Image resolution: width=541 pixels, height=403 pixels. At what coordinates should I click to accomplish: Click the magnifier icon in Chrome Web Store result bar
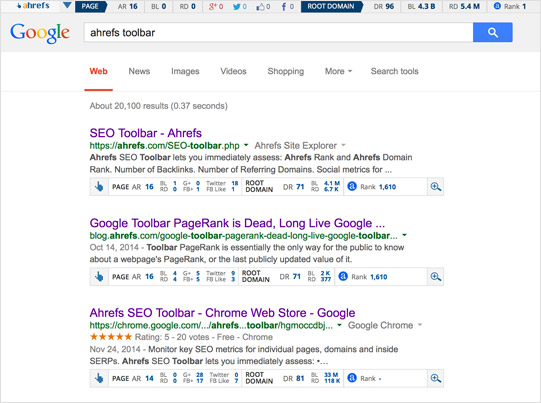pos(435,379)
